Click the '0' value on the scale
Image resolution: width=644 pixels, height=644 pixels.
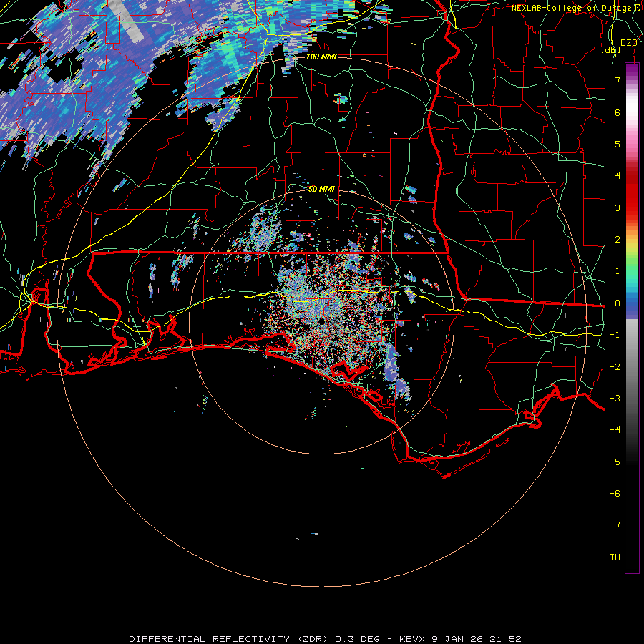618,303
